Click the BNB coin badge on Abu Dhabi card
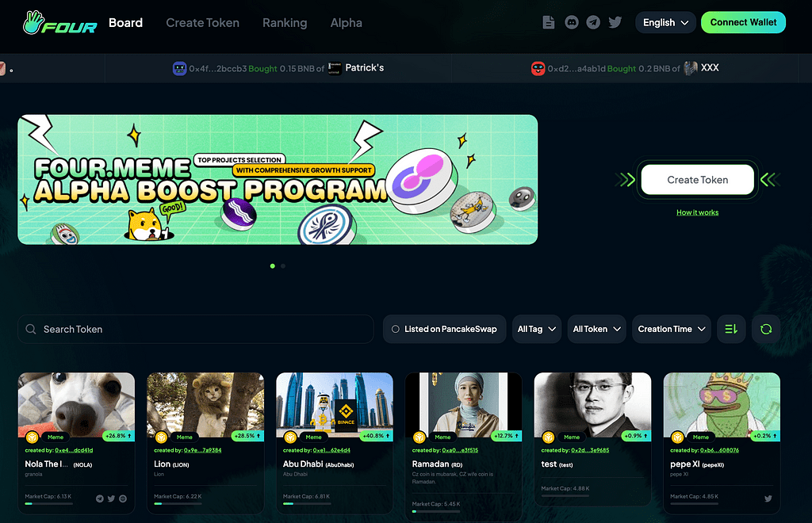Screen dimensions: 812x523 coord(290,437)
